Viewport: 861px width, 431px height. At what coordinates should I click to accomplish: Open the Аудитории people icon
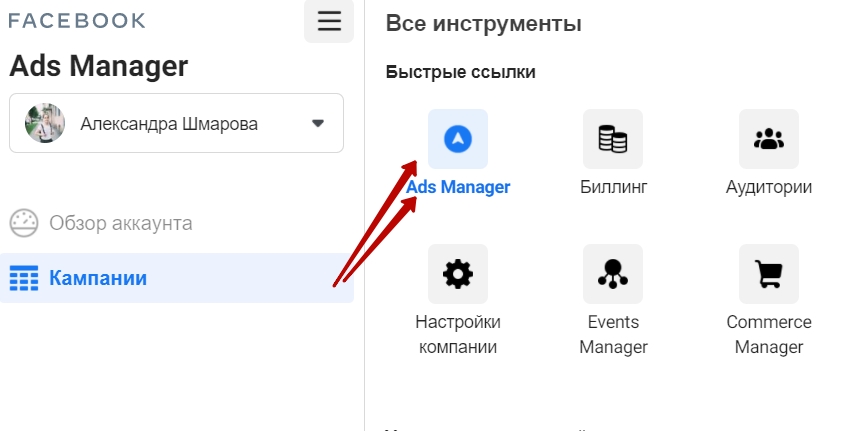pyautogui.click(x=769, y=139)
